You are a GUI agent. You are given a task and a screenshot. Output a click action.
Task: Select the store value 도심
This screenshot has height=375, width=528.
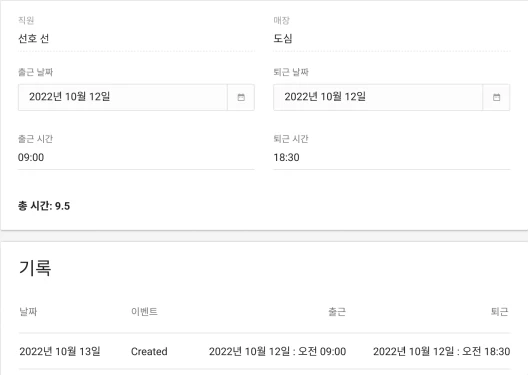click(x=283, y=38)
